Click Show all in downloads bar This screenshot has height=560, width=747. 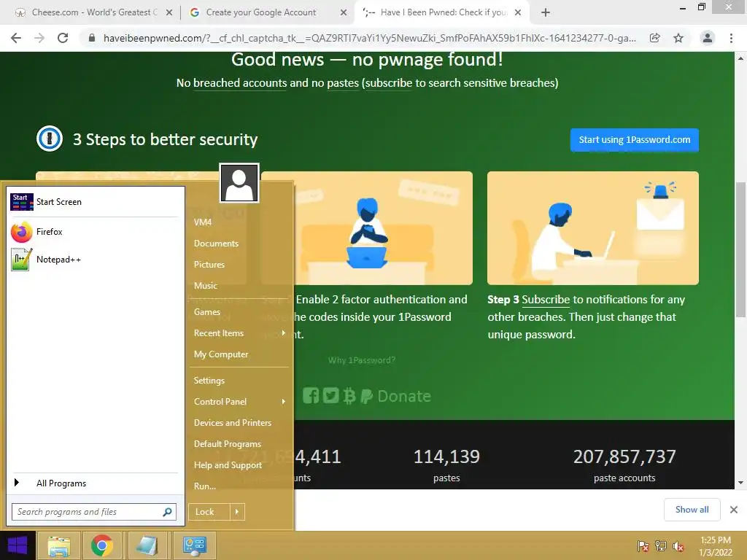(692, 510)
